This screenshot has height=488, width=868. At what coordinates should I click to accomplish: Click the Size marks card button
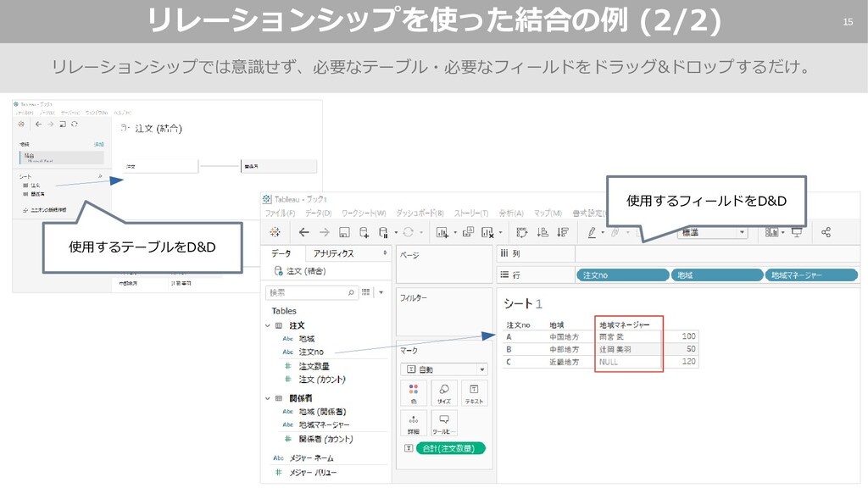pyautogui.click(x=444, y=393)
